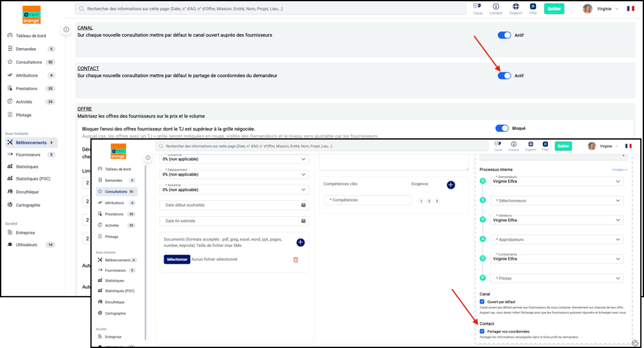644x348 pixels.
Task: Disable the CONTACT Actif switch
Action: click(504, 76)
